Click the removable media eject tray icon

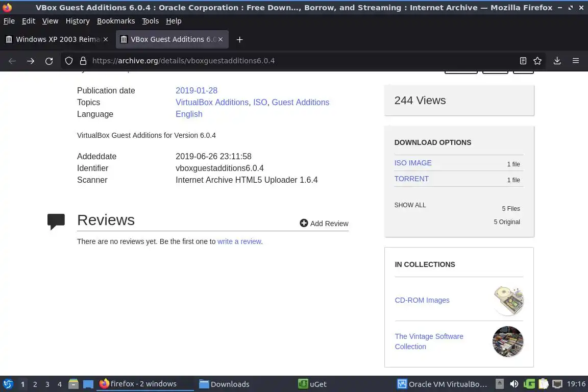[500, 384]
